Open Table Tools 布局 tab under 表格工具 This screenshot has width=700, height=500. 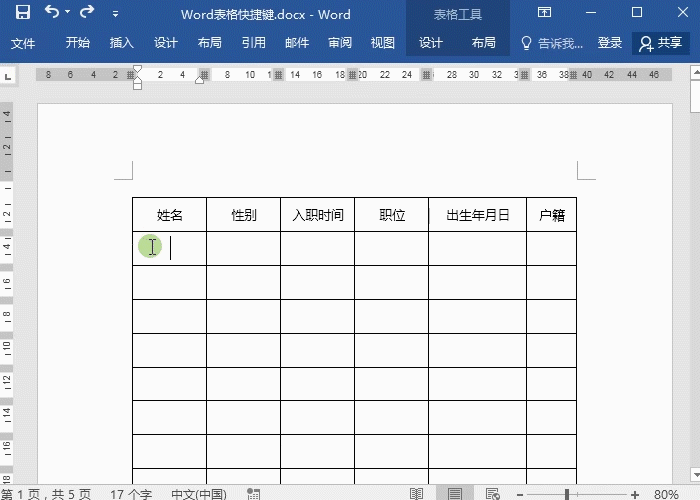[x=483, y=43]
